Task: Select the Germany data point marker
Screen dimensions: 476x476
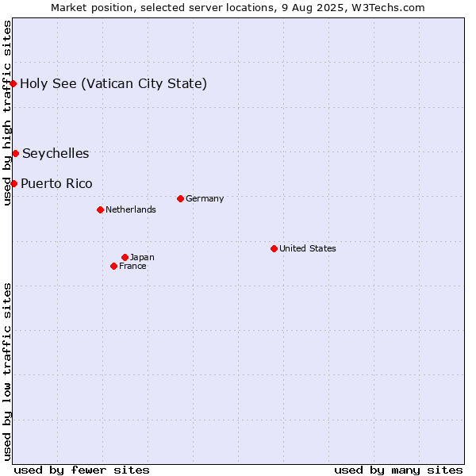Action: (x=180, y=199)
